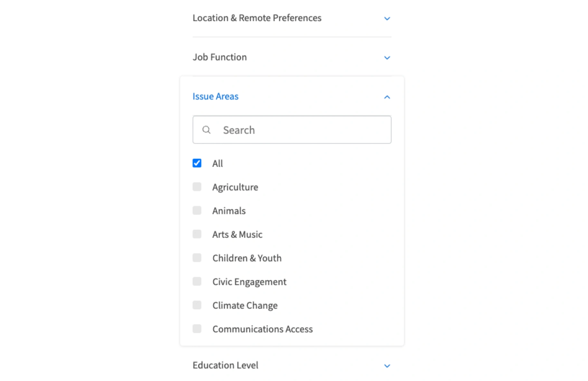Check the Civic Engagement checkbox
The height and width of the screenshot is (381, 588).
click(x=197, y=281)
